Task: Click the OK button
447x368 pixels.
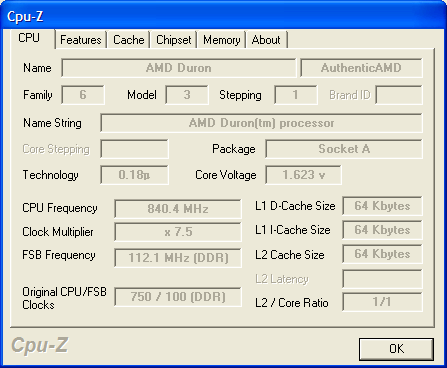Action: (397, 349)
